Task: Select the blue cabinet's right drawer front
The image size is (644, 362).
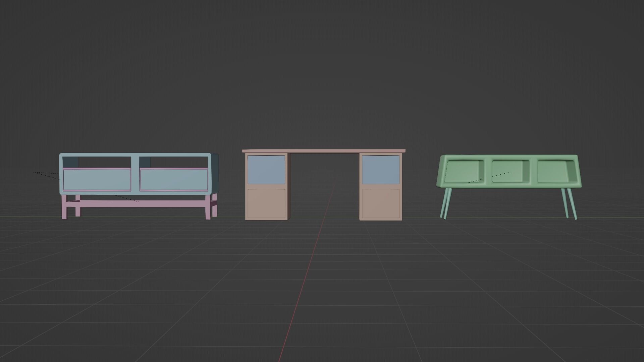Action: 174,180
